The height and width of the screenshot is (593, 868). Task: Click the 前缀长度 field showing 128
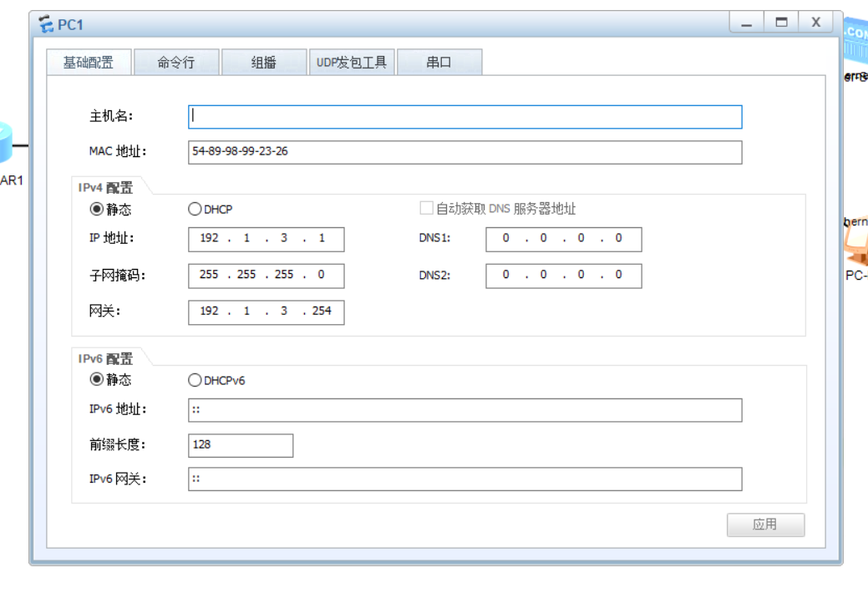click(x=241, y=445)
